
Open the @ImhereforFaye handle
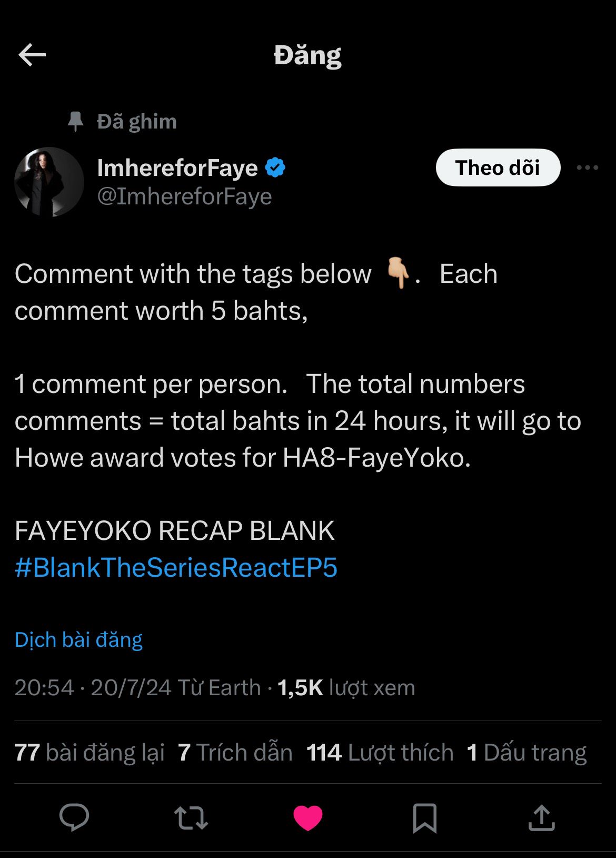(184, 196)
